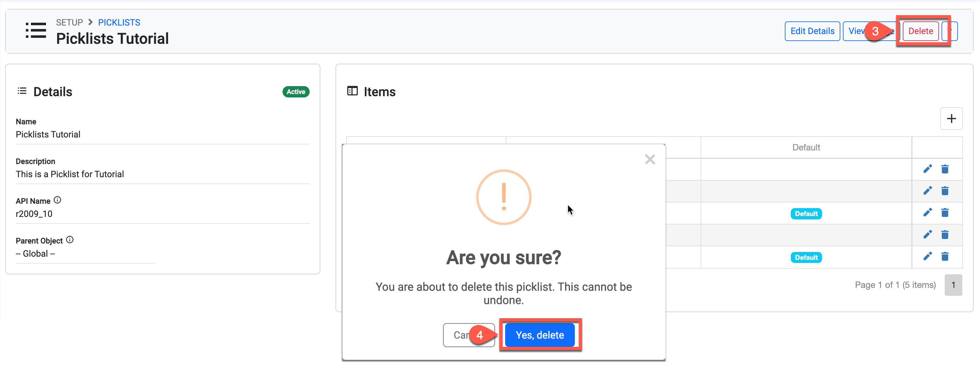
Task: Trash the fourth picklist item row
Action: 945,234
